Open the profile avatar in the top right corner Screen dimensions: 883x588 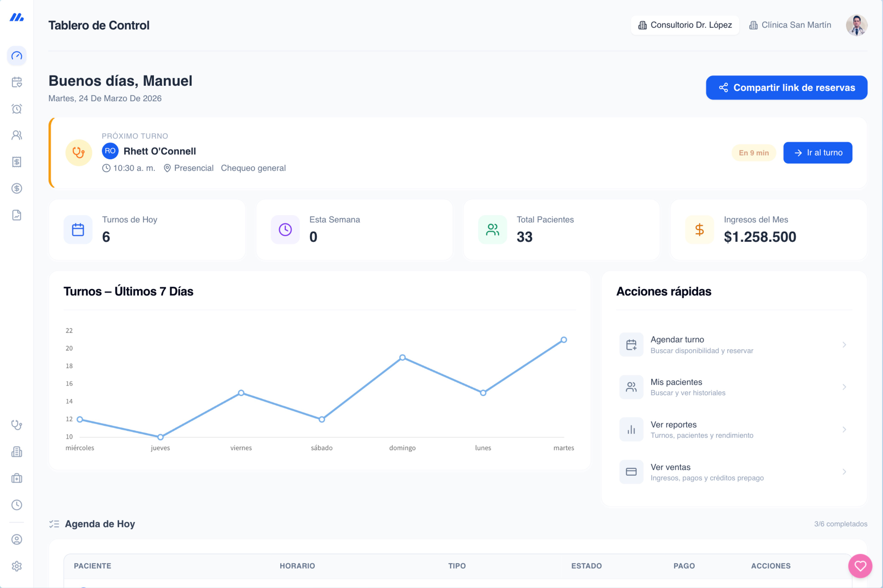(x=857, y=25)
